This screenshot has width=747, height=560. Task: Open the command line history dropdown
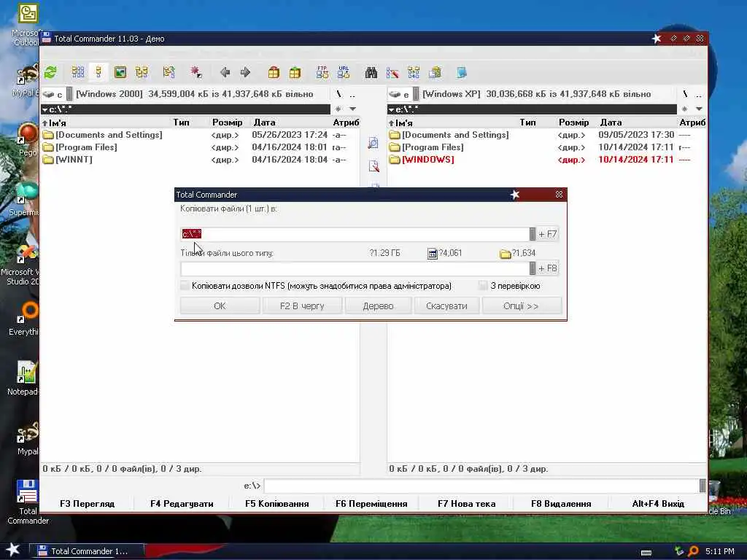click(x=703, y=486)
